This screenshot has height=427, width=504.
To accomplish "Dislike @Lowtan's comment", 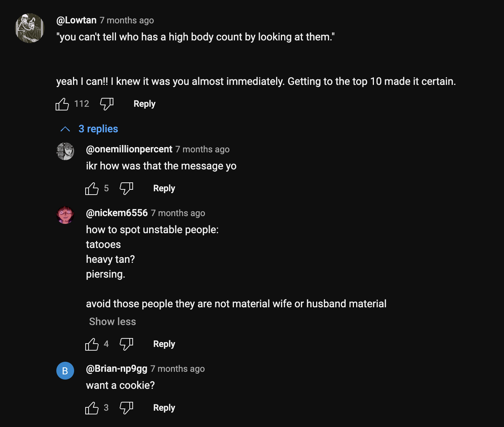I will 106,104.
